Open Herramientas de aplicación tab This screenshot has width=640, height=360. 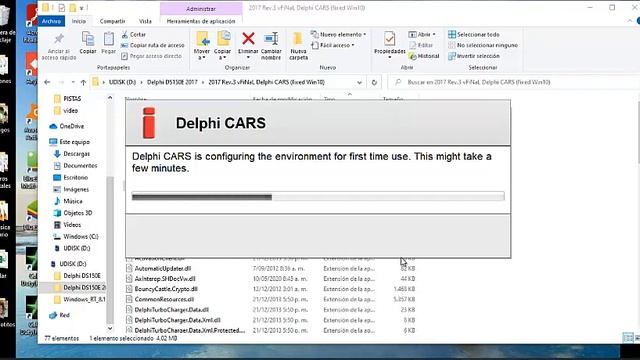201,21
